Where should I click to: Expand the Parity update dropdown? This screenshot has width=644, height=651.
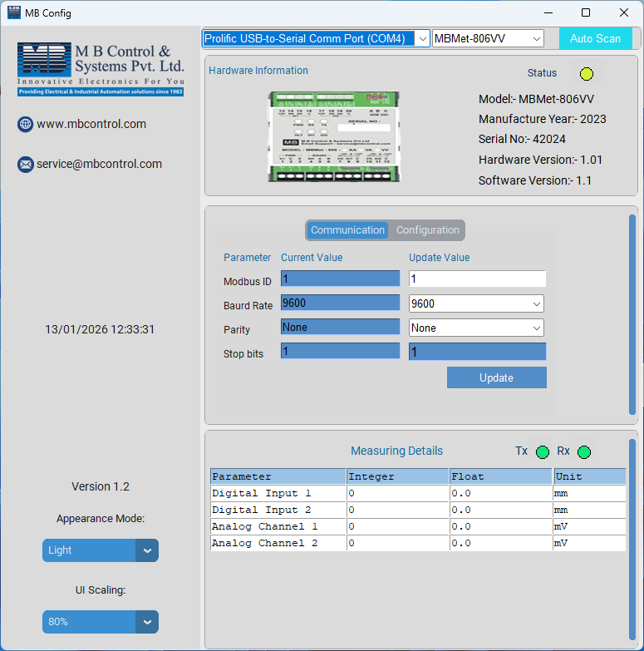[477, 328]
